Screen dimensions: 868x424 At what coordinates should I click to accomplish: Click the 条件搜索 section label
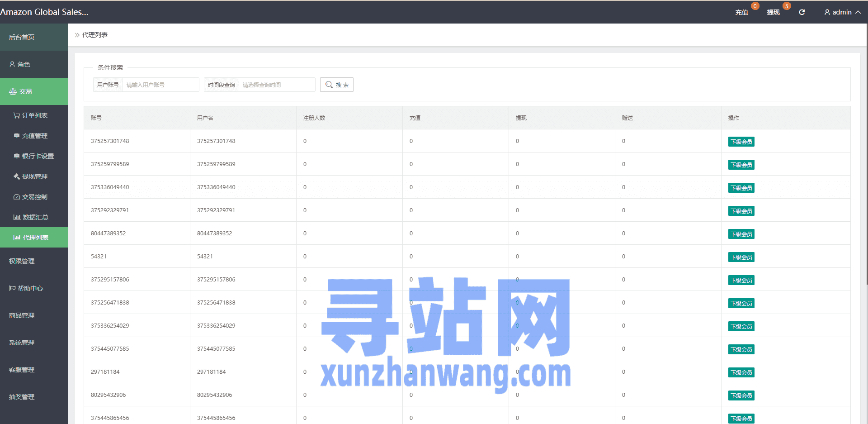tap(110, 67)
